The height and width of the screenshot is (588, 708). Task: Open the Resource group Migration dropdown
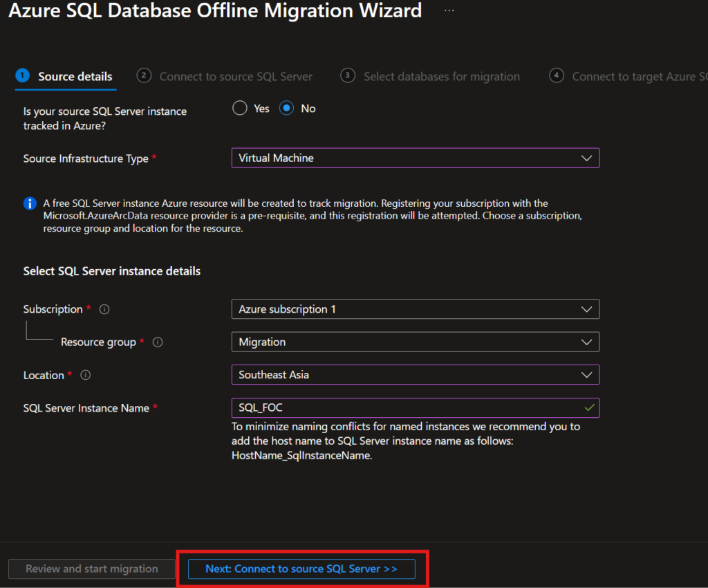415,342
